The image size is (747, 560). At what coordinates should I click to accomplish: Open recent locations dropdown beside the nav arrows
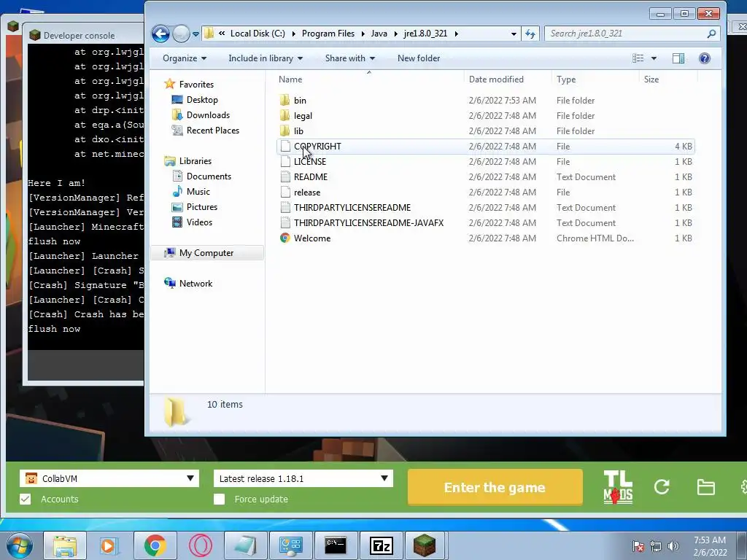coord(196,34)
